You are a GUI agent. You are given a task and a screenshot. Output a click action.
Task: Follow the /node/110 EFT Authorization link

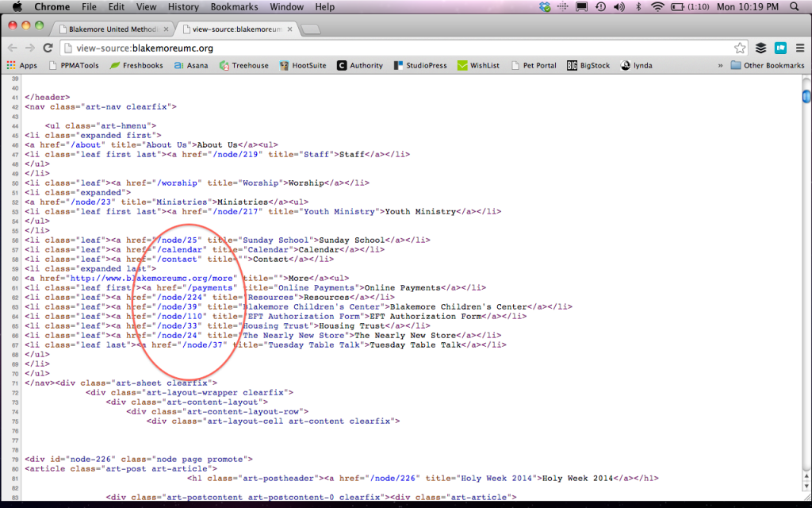click(x=180, y=316)
